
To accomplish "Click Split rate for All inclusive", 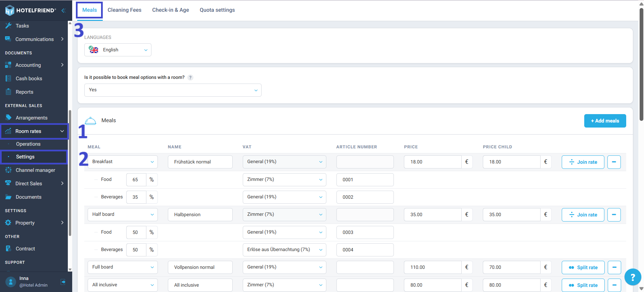I will tap(583, 285).
